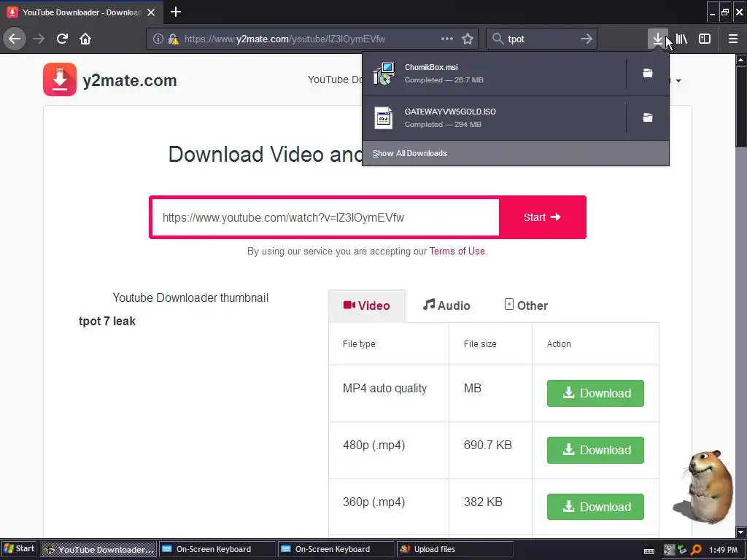Open a new browser tab

pyautogui.click(x=176, y=12)
